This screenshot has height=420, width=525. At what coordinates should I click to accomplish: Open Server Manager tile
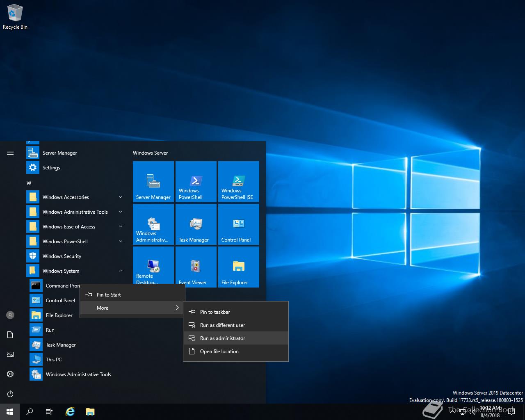coord(153,182)
